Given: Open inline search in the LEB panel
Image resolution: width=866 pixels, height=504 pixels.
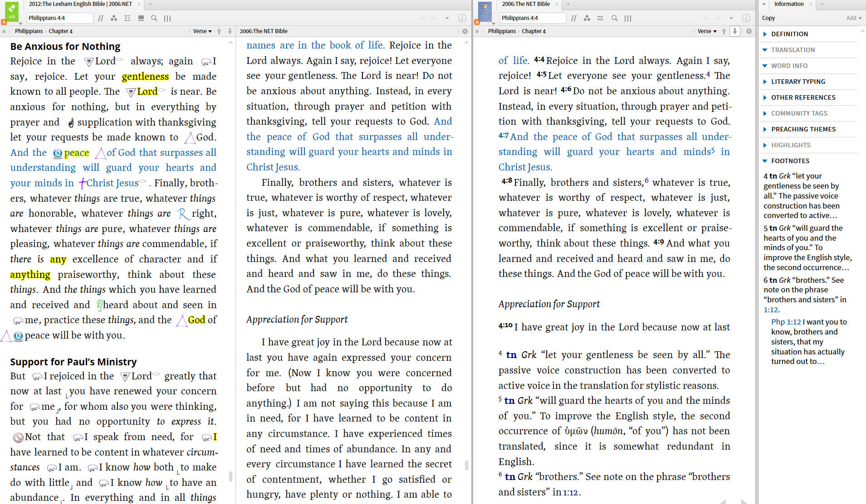Looking at the screenshot, I should [154, 18].
